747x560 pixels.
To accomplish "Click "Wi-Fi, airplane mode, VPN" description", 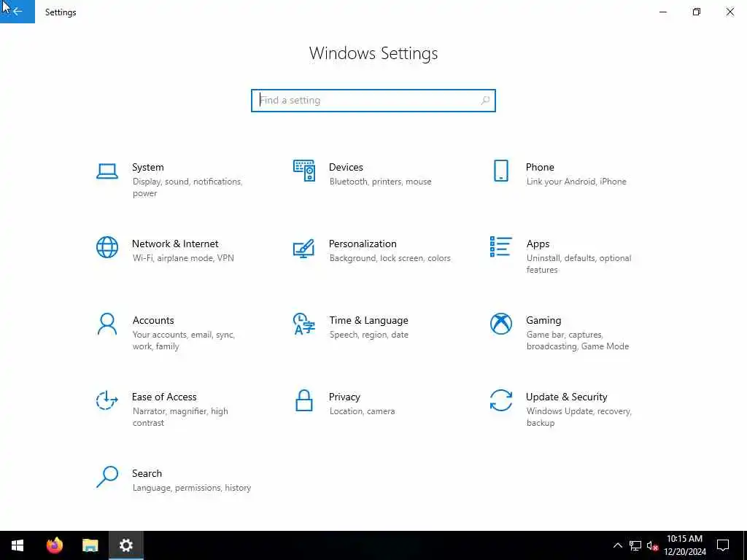I will (183, 258).
